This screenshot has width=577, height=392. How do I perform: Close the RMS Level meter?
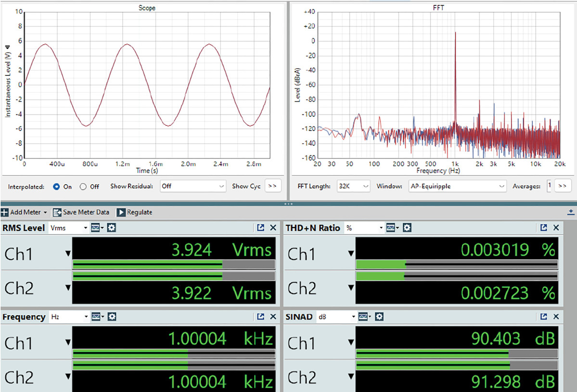pyautogui.click(x=273, y=228)
